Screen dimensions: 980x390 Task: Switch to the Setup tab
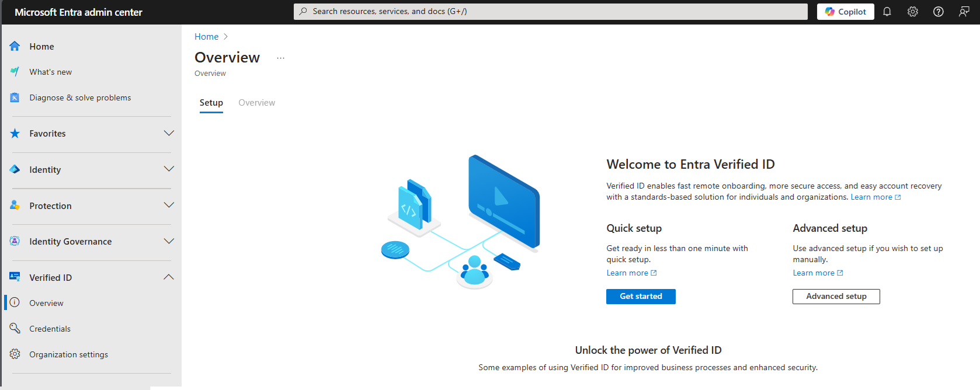click(x=211, y=103)
